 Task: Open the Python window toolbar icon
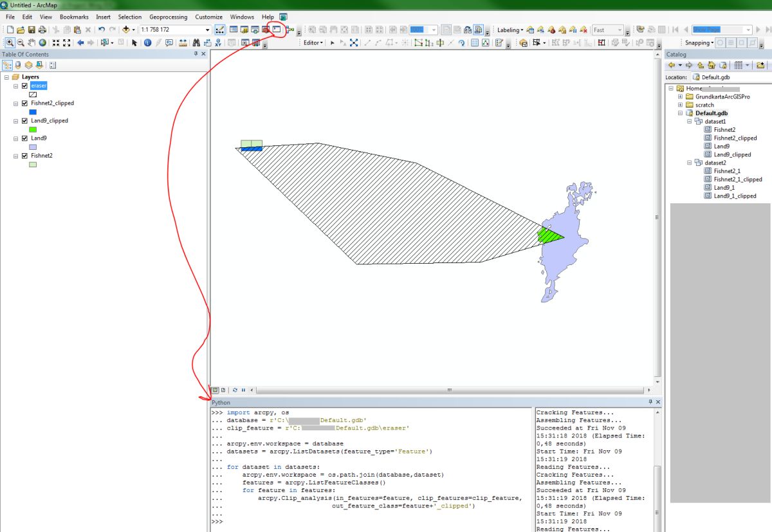(277, 30)
